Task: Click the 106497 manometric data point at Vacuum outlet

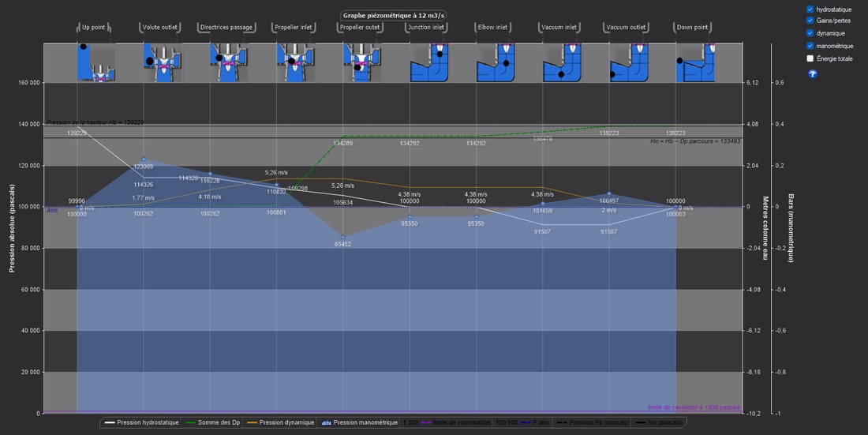Action: [609, 194]
